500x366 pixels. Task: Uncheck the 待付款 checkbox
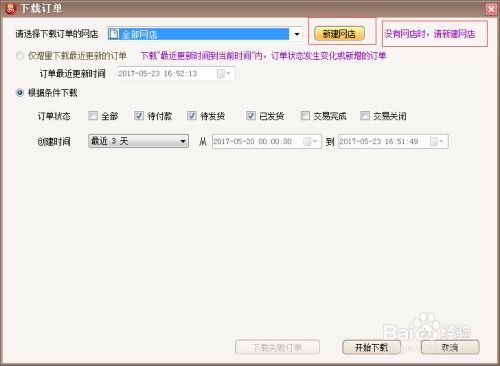pyautogui.click(x=139, y=116)
